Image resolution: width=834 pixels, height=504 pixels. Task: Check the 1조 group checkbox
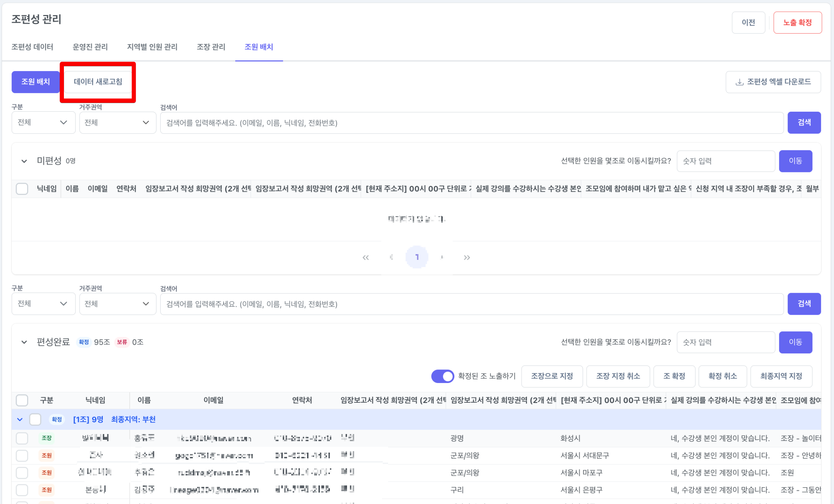pos(35,419)
